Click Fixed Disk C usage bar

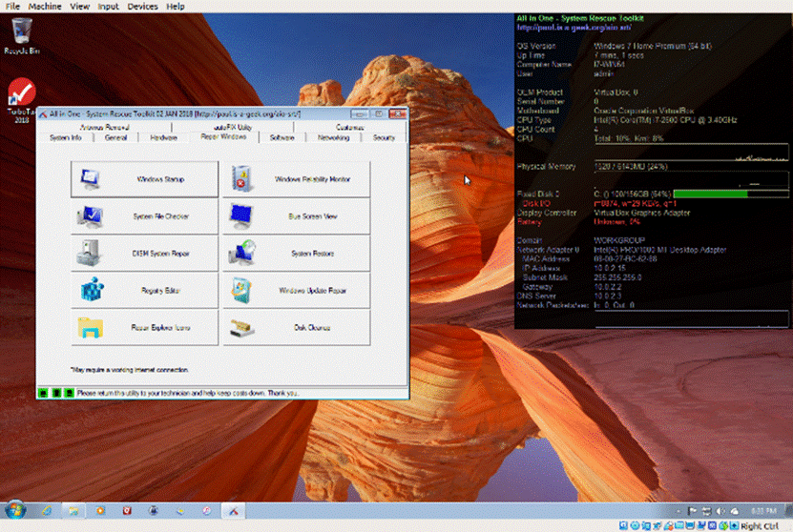click(x=731, y=194)
